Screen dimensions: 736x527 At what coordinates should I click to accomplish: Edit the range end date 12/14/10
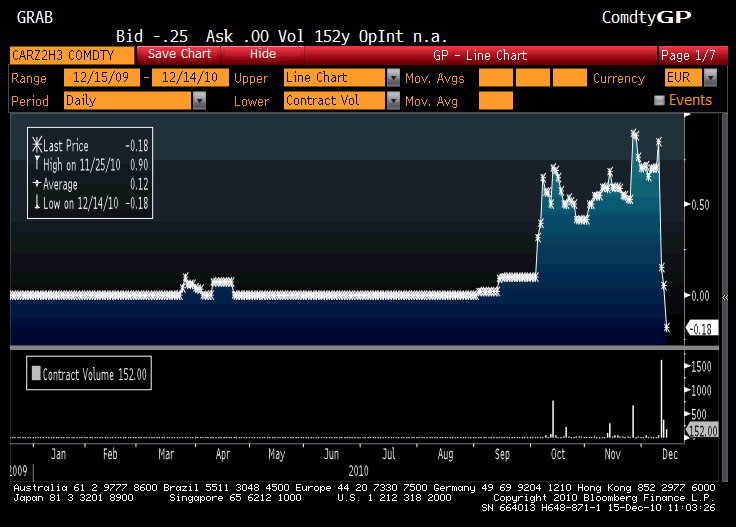[190, 77]
